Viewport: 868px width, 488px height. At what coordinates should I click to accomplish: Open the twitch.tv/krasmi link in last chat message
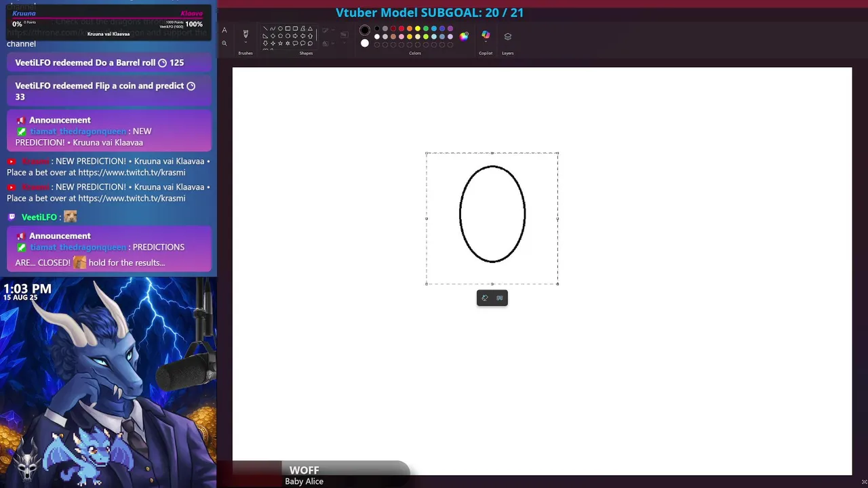pyautogui.click(x=132, y=198)
